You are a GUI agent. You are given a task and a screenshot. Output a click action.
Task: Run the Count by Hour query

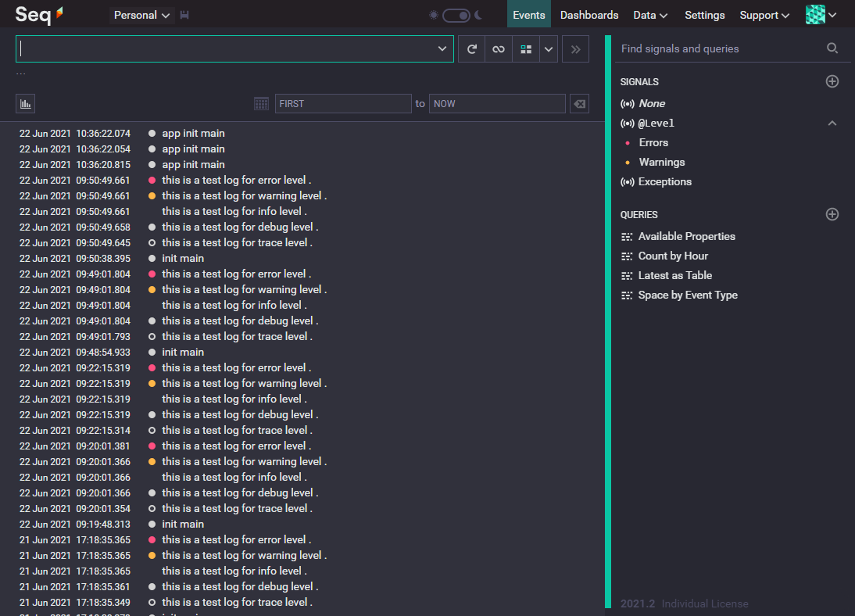(x=673, y=256)
